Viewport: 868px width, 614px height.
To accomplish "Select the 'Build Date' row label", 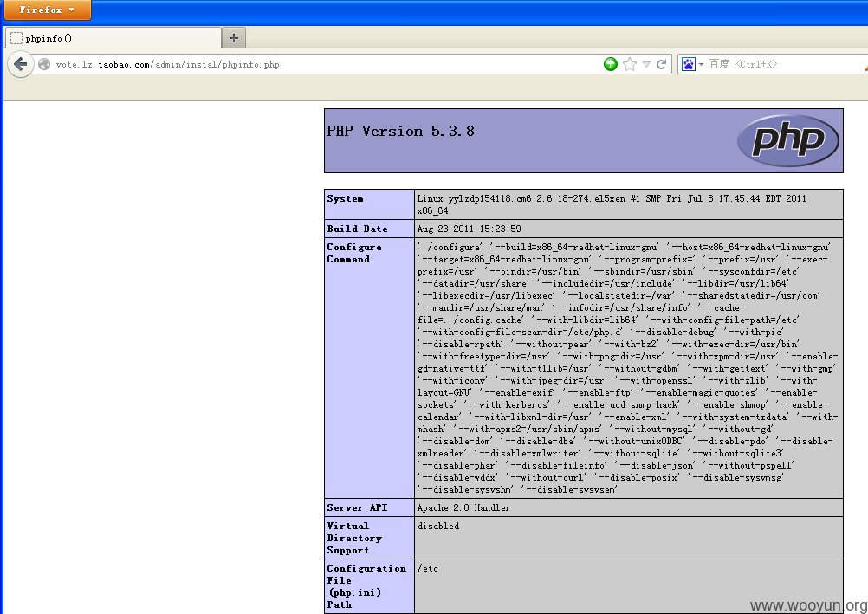I will coord(357,229).
